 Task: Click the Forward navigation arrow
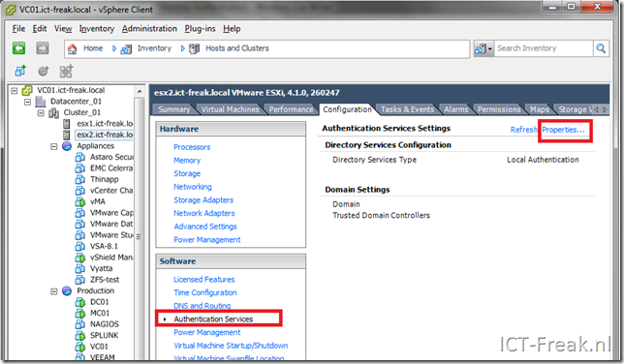pos(43,48)
